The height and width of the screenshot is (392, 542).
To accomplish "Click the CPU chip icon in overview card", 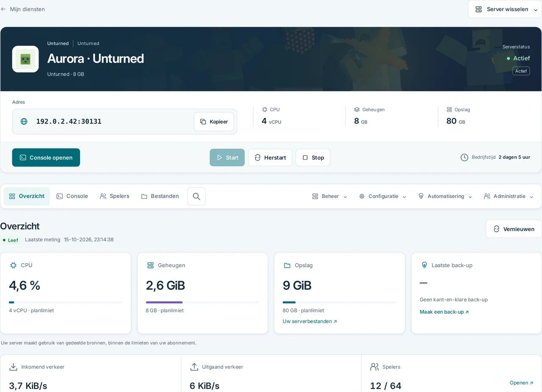I will (14, 265).
